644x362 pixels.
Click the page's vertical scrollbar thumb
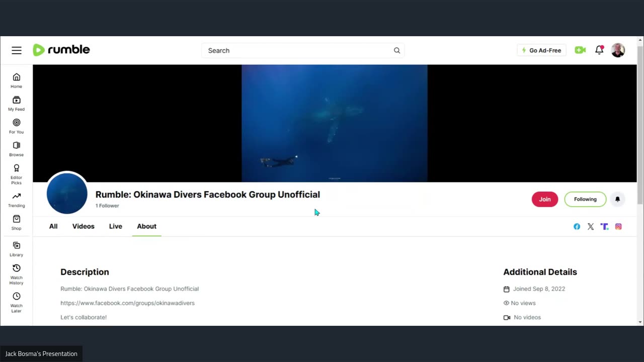click(x=640, y=125)
